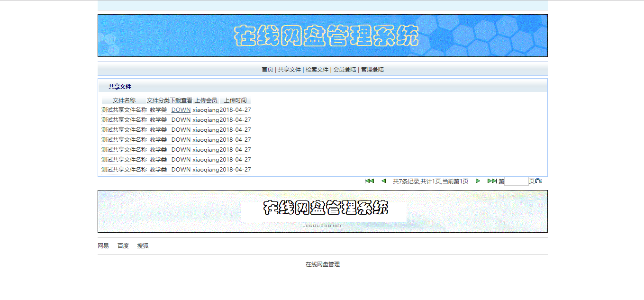Select 共享文件 in the navigation menu
644x300 pixels.
[x=290, y=69]
